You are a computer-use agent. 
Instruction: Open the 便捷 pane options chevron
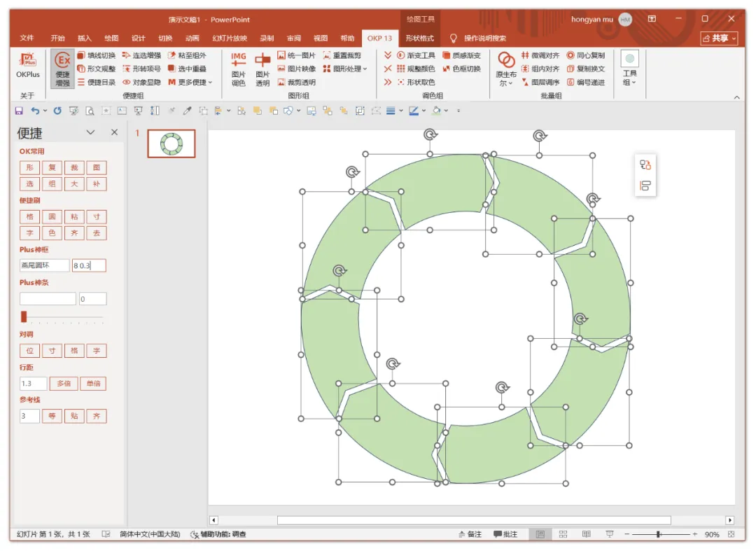pos(90,132)
